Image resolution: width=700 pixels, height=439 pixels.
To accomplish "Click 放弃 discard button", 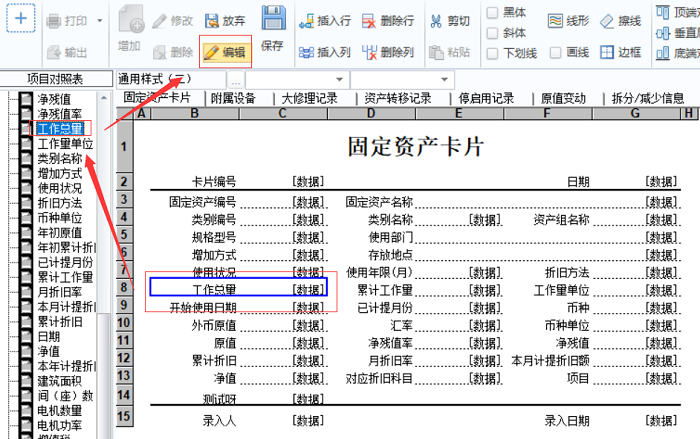I will [225, 21].
